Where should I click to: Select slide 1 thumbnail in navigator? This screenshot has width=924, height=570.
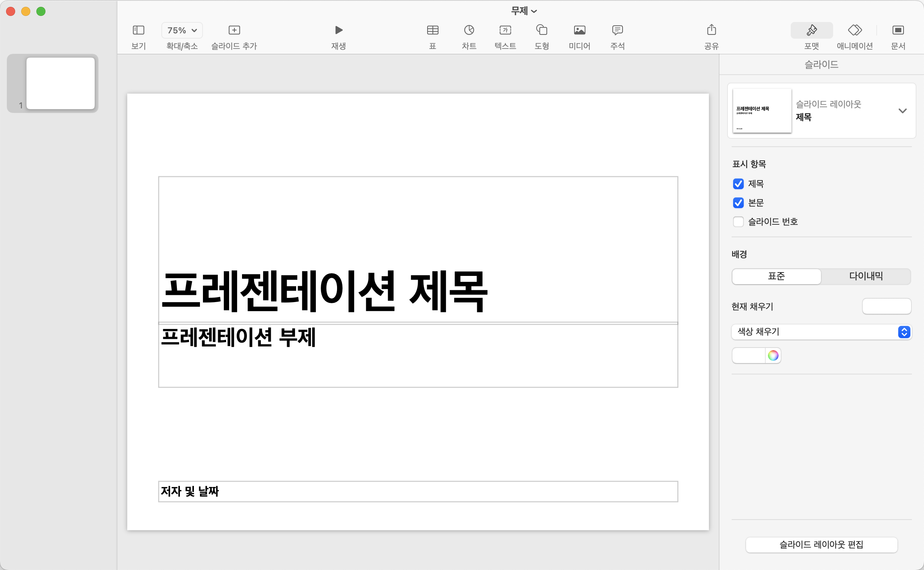click(x=61, y=83)
